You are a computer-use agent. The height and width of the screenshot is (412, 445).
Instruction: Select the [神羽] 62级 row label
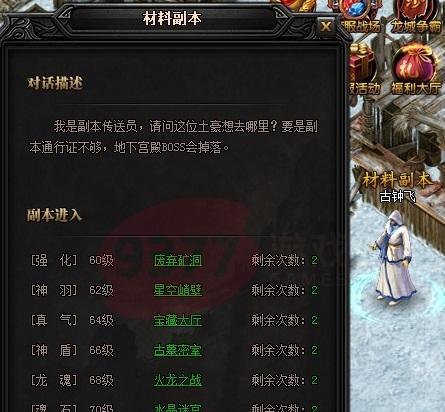72,290
